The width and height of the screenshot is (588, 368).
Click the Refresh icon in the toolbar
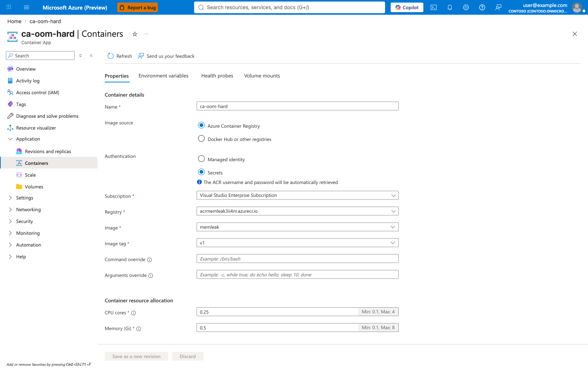[111, 56]
